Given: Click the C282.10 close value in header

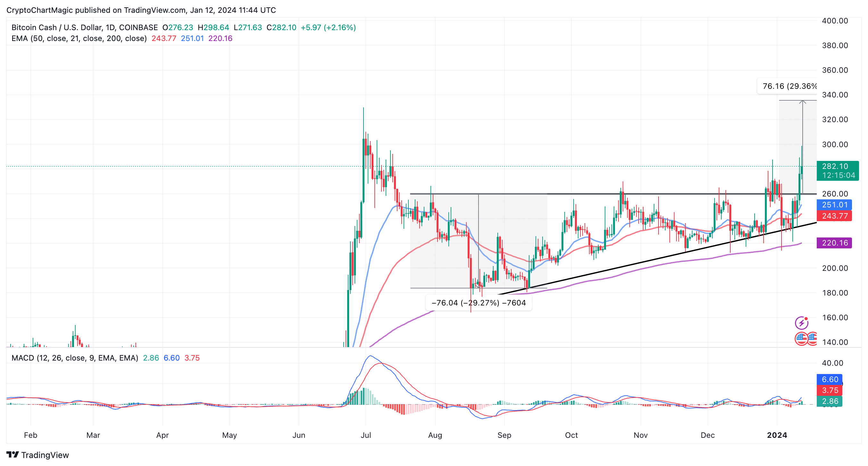Looking at the screenshot, I should [281, 27].
